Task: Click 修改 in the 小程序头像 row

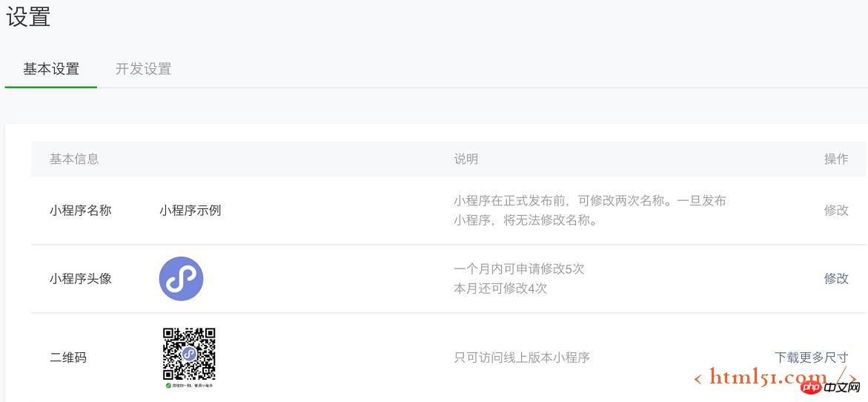Action: tap(836, 278)
